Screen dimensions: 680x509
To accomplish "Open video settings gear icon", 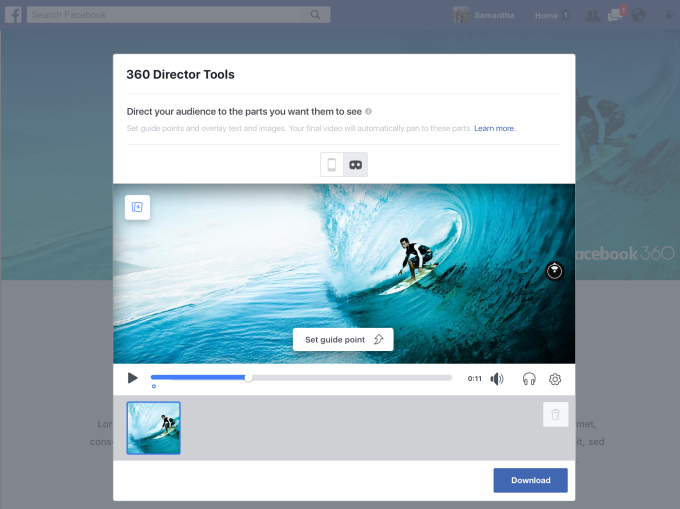I will coord(555,379).
